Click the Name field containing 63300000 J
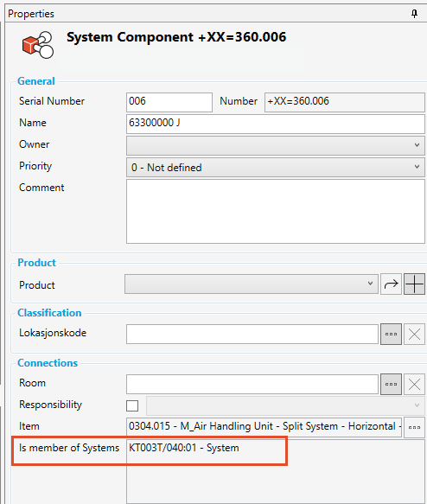The width and height of the screenshot is (427, 504). (x=276, y=124)
